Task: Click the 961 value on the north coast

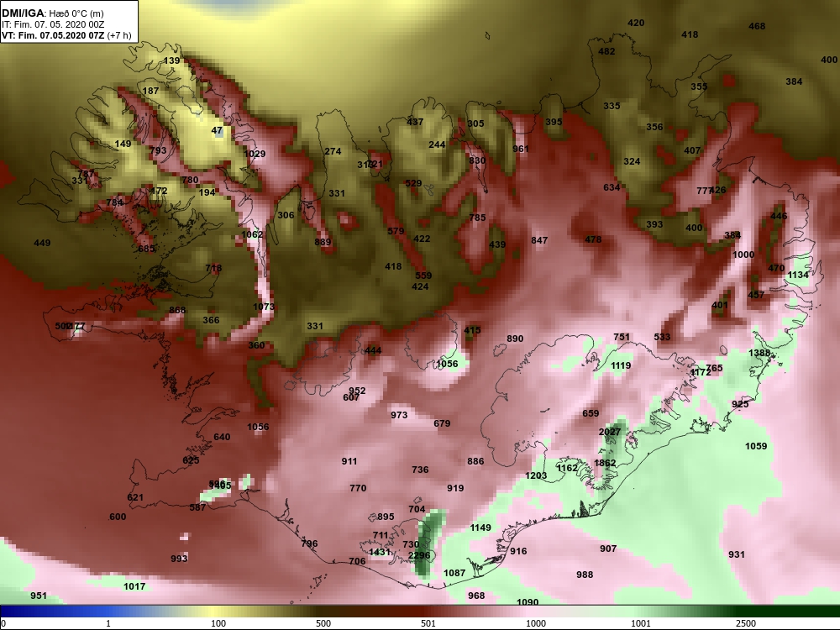Action: point(521,149)
